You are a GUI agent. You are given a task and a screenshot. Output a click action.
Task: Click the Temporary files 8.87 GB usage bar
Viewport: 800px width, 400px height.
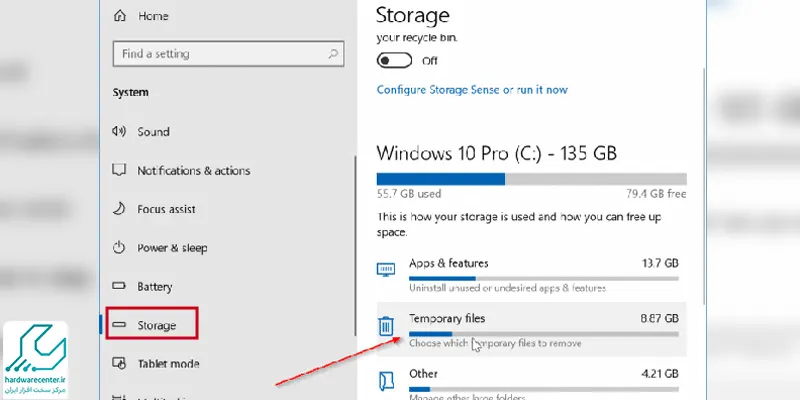(544, 334)
